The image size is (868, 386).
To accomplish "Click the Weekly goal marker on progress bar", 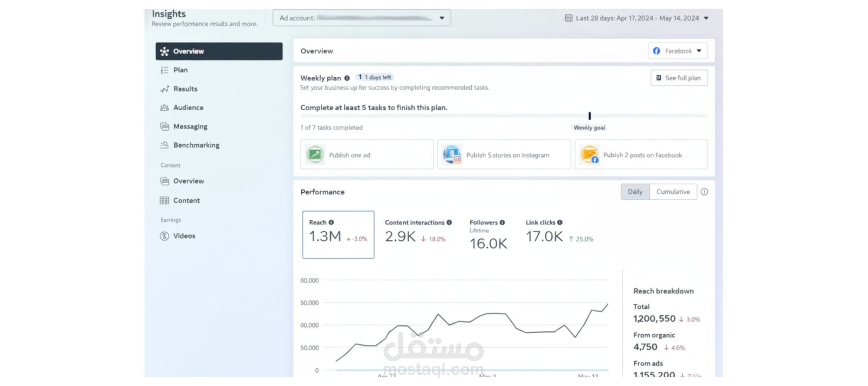I will [x=589, y=116].
